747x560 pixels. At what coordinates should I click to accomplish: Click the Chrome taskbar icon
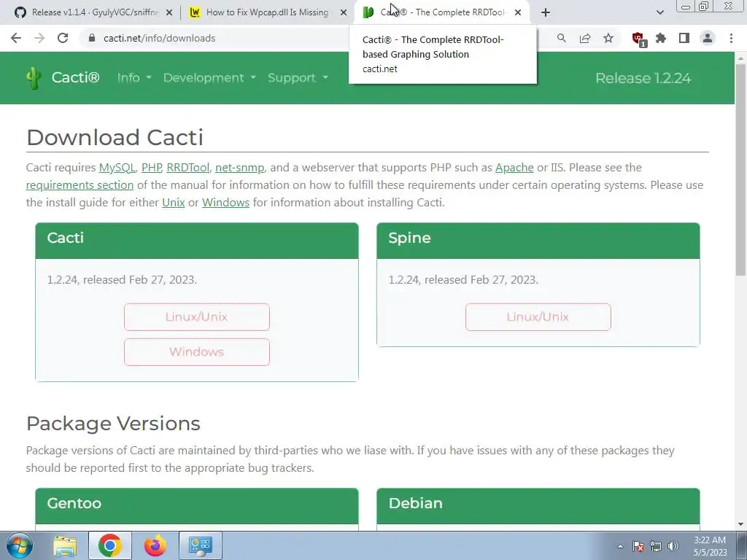pyautogui.click(x=110, y=545)
